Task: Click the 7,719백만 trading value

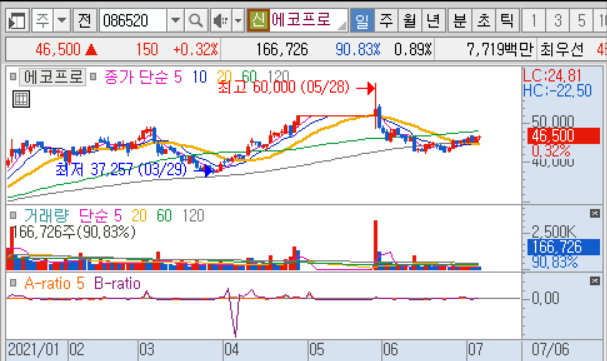Action: tap(500, 50)
